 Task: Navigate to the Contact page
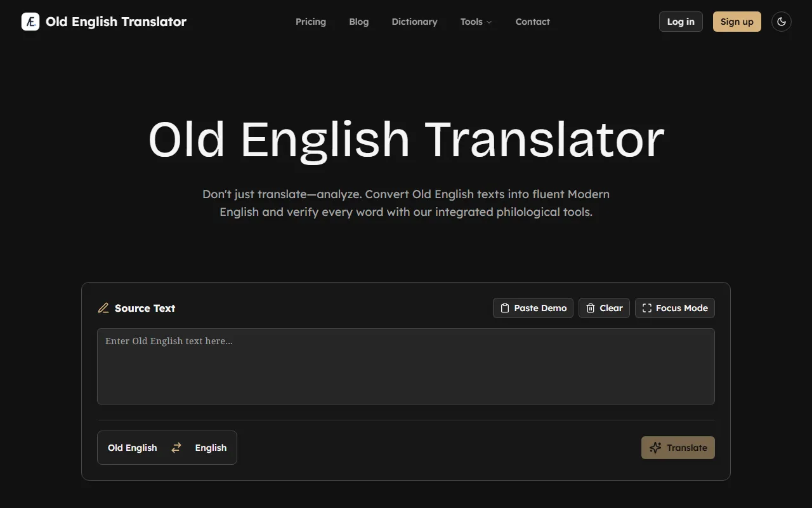pyautogui.click(x=532, y=22)
